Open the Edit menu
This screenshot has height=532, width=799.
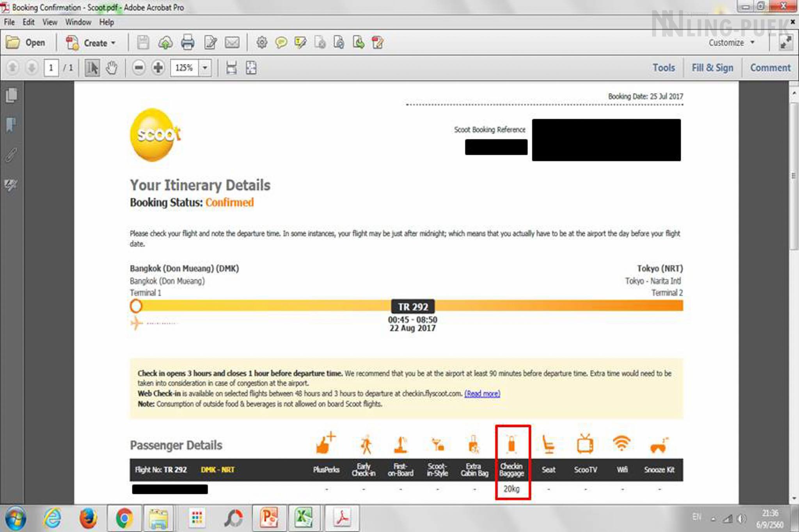(x=28, y=22)
